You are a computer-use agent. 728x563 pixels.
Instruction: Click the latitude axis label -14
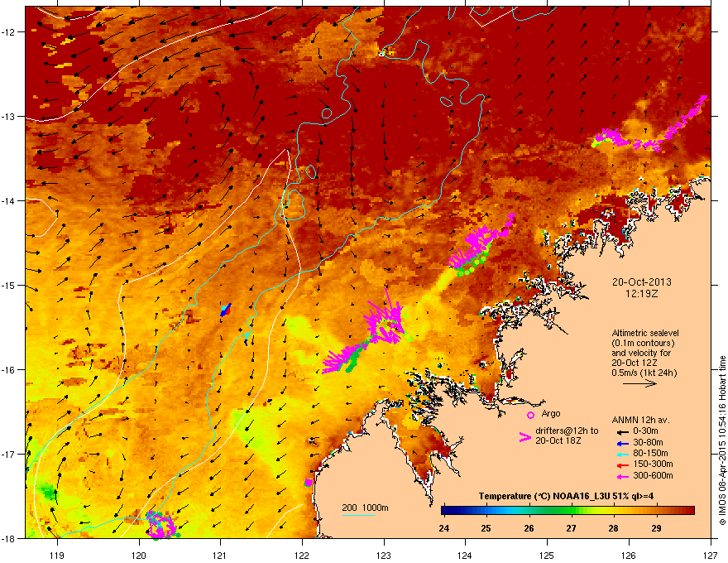coord(8,200)
